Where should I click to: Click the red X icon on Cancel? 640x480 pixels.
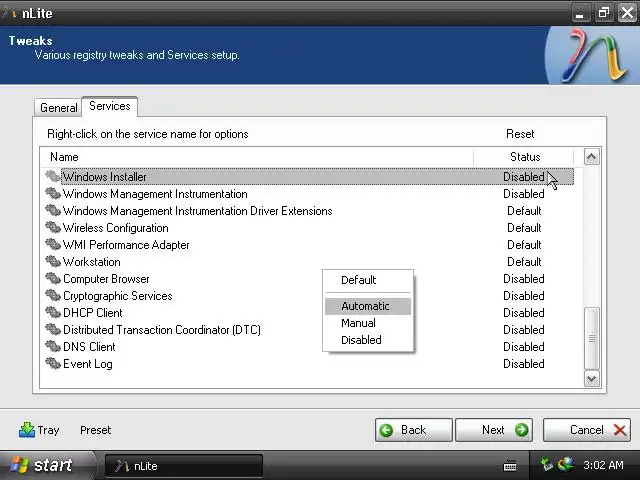point(620,430)
